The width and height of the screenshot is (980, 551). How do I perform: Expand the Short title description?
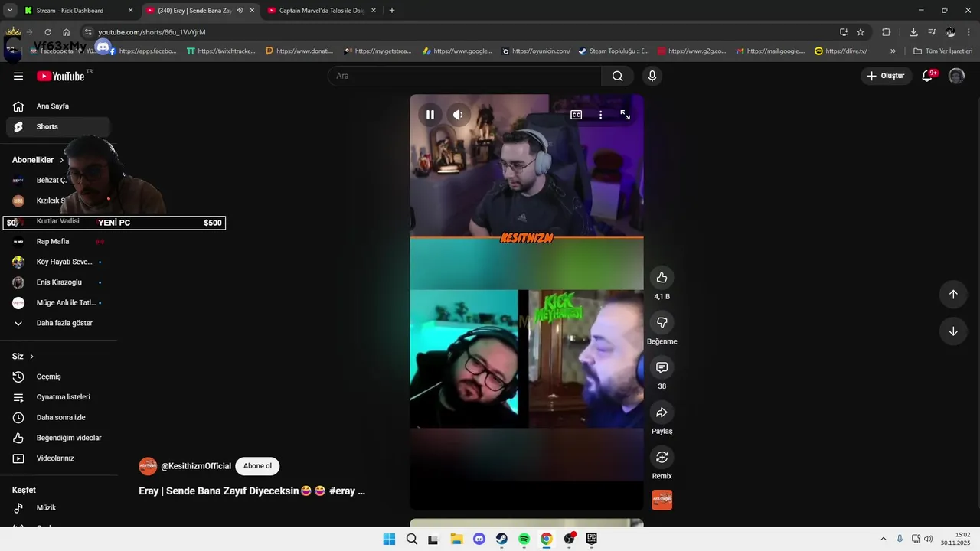pyautogui.click(x=252, y=491)
